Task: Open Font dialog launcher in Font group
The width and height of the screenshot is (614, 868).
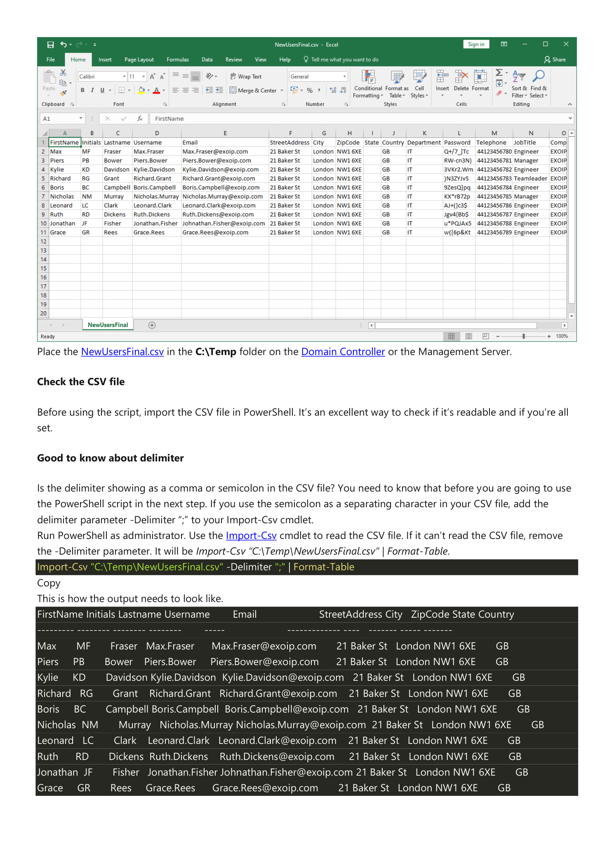Action: 165,104
